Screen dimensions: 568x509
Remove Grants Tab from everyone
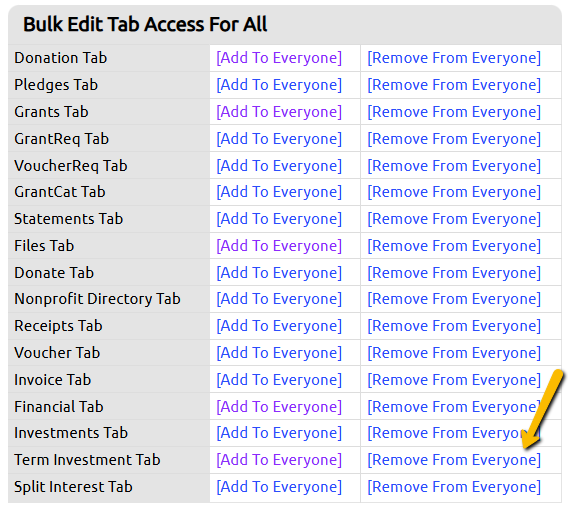coord(454,112)
